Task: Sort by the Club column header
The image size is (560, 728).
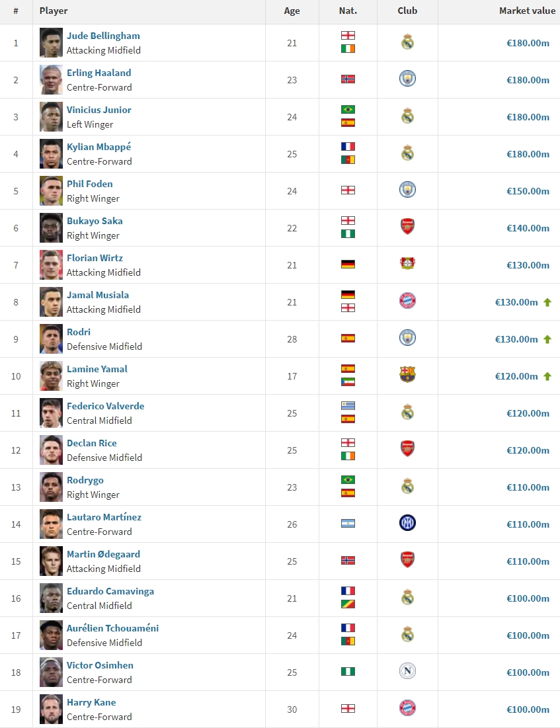Action: point(407,11)
